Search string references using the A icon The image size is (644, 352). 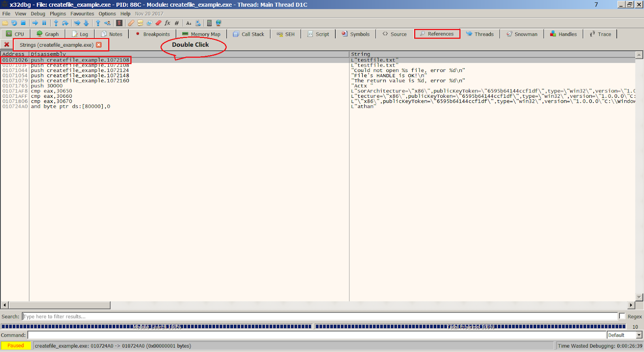(189, 23)
